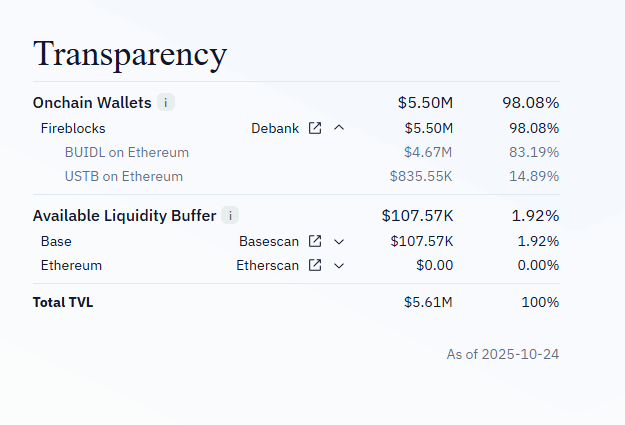Viewport: 625px width, 425px height.
Task: Click the Available Liquidity Buffer info icon
Action: tap(230, 215)
